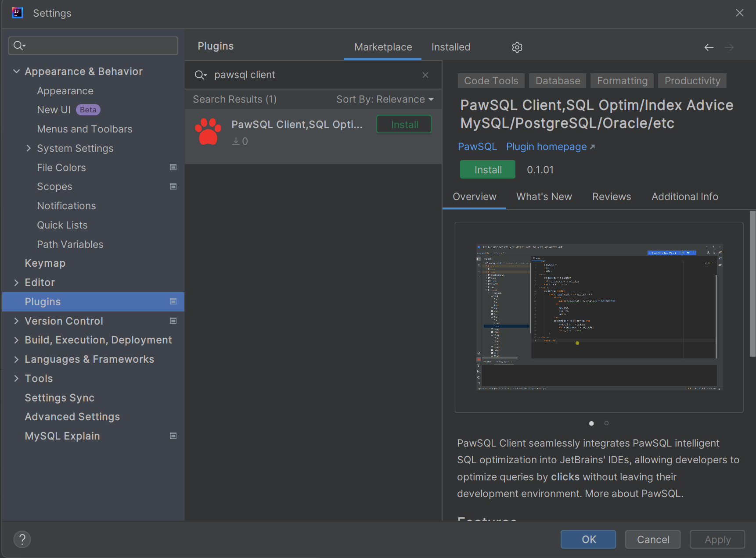Click the Search Results (1) label
Viewport: 756px width, 558px height.
click(x=234, y=99)
